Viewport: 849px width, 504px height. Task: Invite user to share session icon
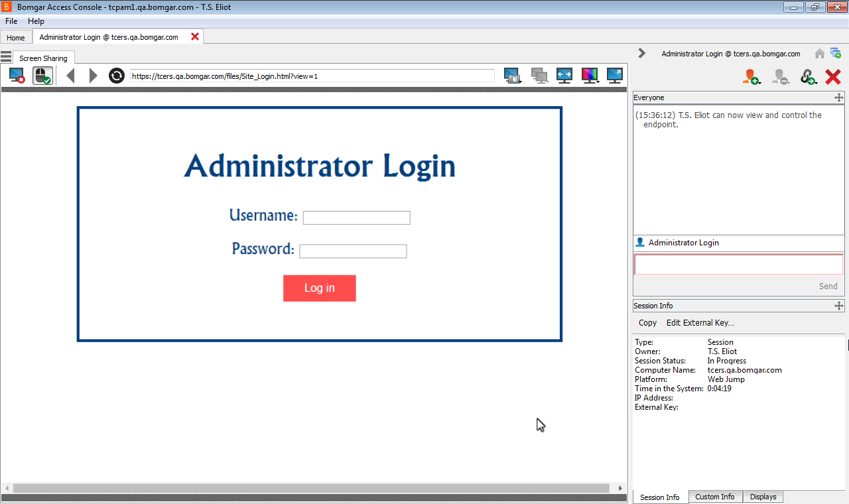(751, 77)
